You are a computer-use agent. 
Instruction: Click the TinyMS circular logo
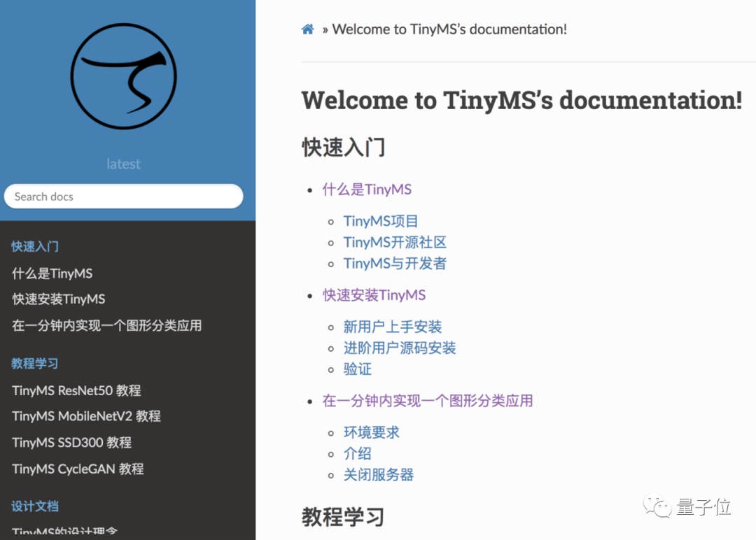click(x=124, y=76)
